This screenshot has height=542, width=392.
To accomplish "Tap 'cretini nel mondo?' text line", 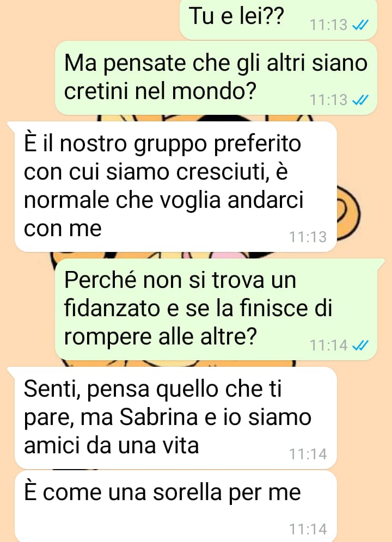I will pos(160,91).
